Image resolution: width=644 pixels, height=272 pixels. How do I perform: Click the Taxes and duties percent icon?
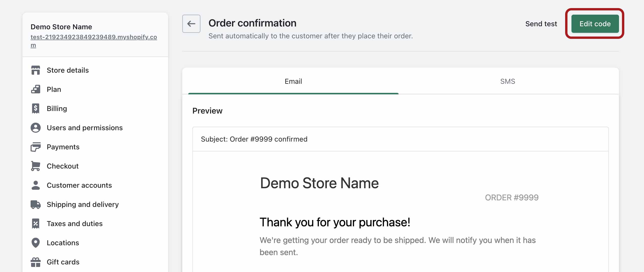coord(36,224)
